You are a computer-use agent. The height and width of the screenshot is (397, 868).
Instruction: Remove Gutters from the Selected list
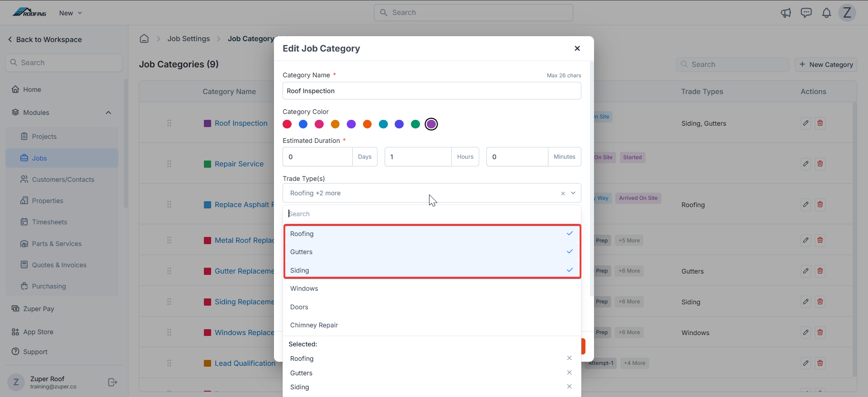(569, 373)
